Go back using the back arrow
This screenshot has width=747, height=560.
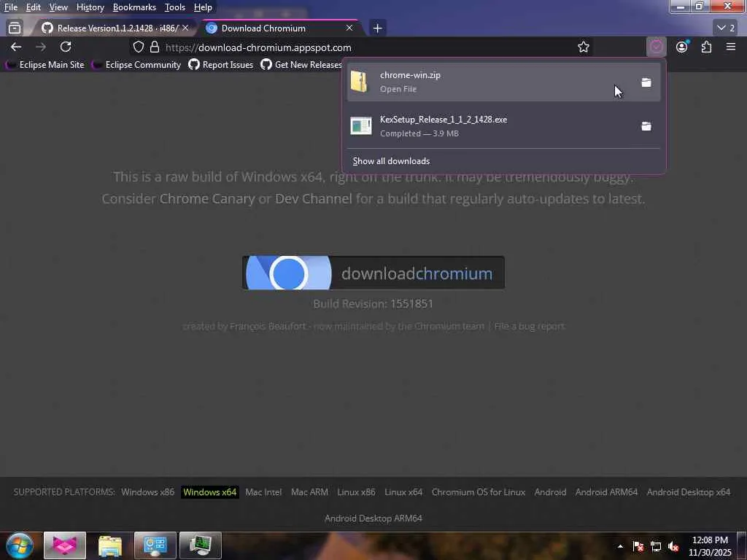[x=16, y=47]
